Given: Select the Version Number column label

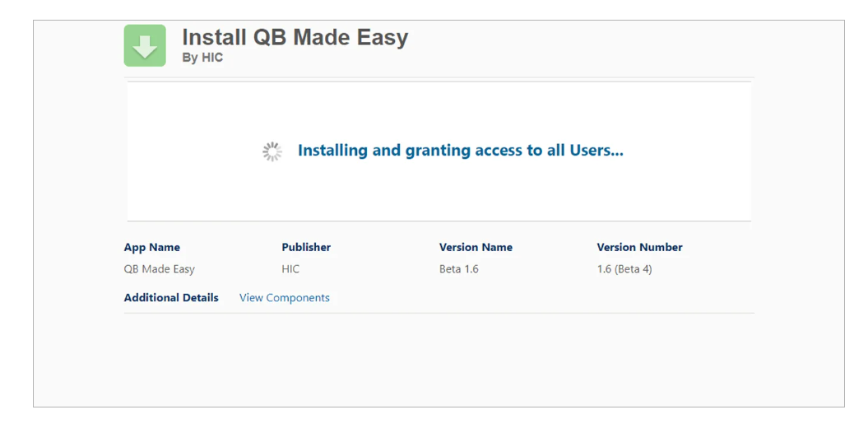Looking at the screenshot, I should 639,247.
